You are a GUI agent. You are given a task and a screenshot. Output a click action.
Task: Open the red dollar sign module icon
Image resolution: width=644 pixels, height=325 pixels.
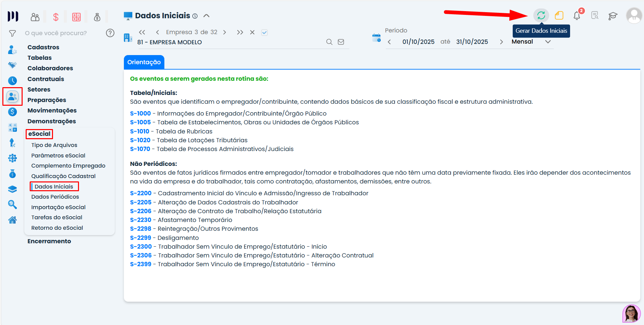point(56,17)
